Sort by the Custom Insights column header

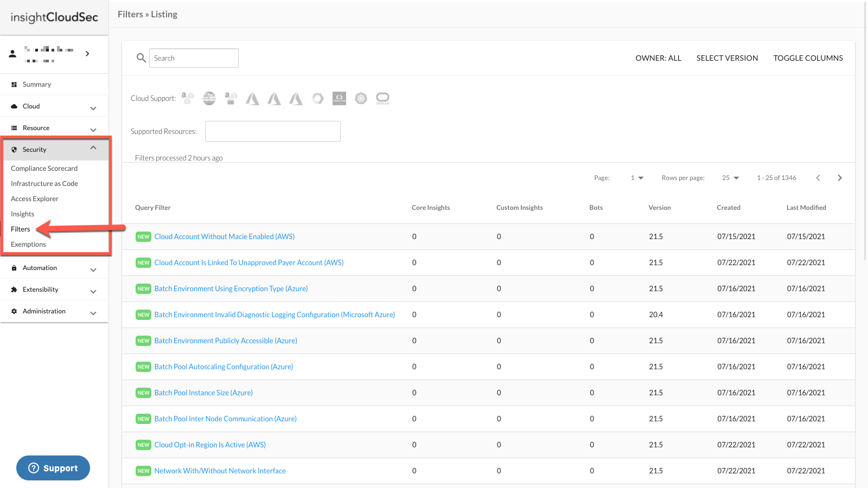(x=520, y=208)
